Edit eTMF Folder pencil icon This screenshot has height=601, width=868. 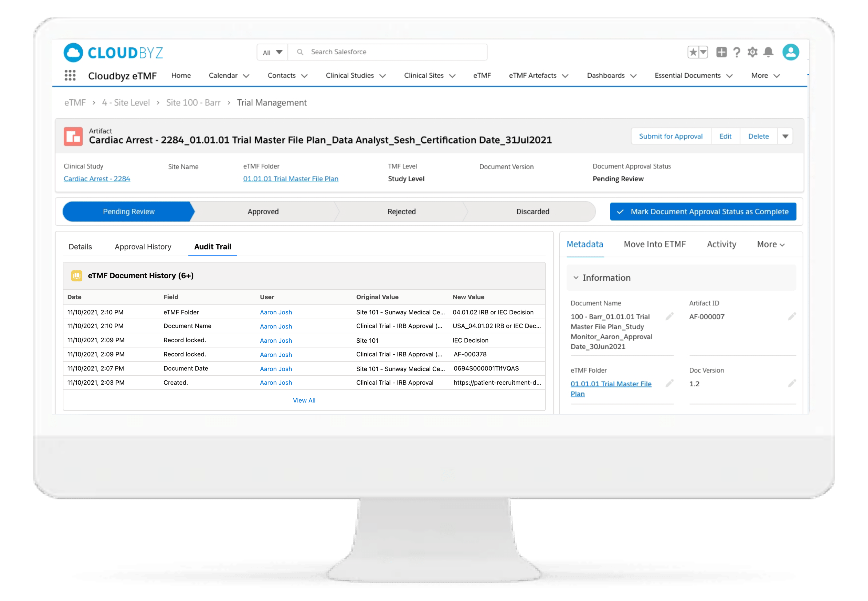point(669,383)
